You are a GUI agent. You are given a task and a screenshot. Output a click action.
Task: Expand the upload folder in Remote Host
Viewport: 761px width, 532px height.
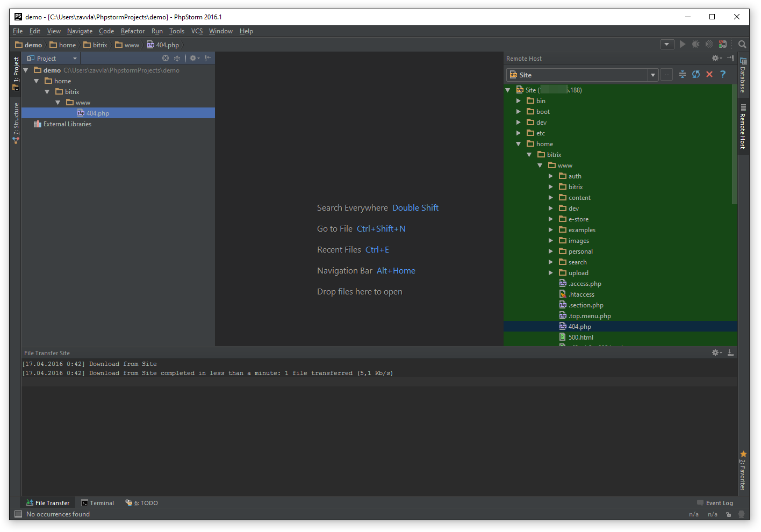click(551, 273)
